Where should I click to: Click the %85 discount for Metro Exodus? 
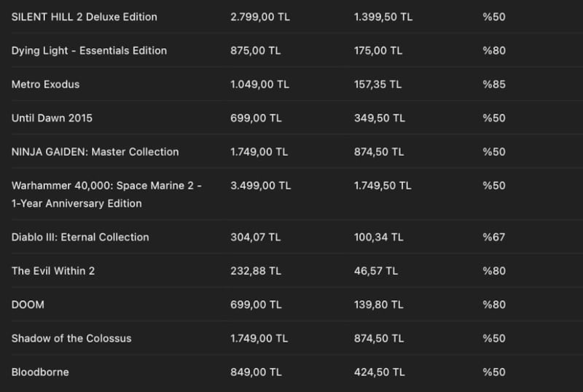pos(493,85)
